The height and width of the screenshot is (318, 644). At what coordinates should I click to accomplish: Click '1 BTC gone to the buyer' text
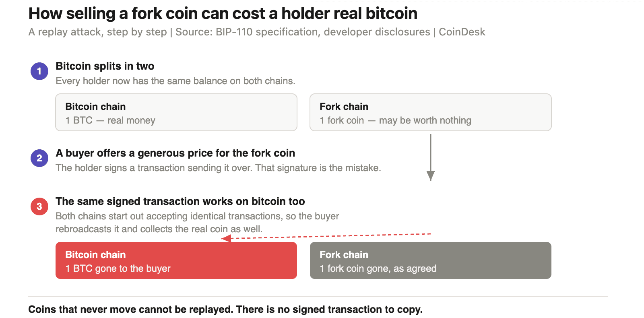tap(118, 268)
